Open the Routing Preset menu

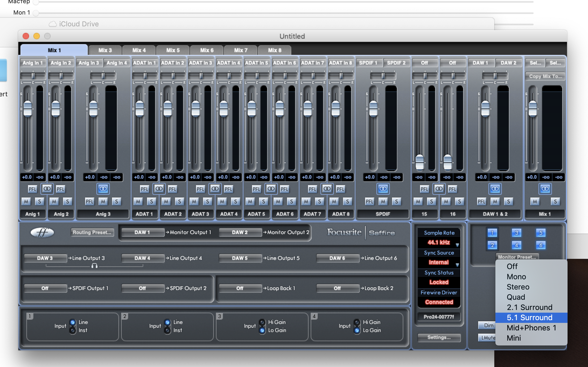92,232
